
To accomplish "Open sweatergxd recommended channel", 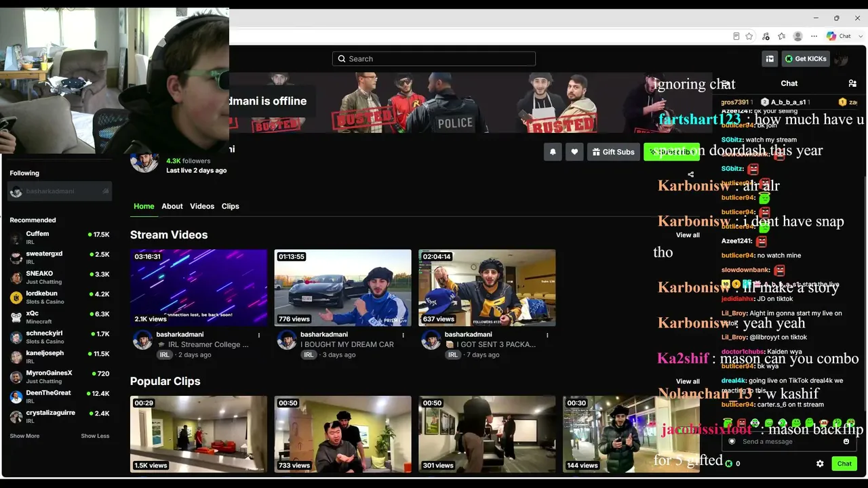I will [x=60, y=258].
